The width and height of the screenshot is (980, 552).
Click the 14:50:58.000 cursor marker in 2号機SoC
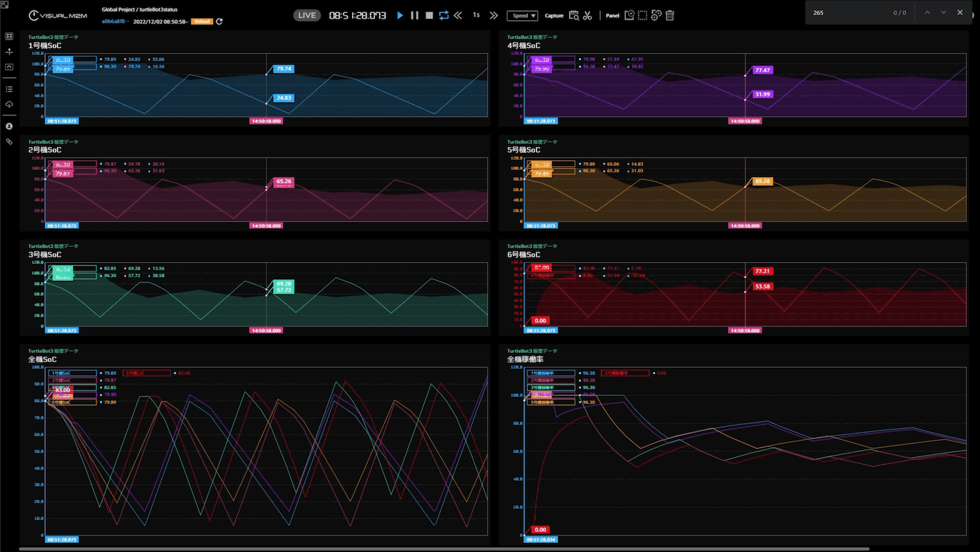[267, 225]
